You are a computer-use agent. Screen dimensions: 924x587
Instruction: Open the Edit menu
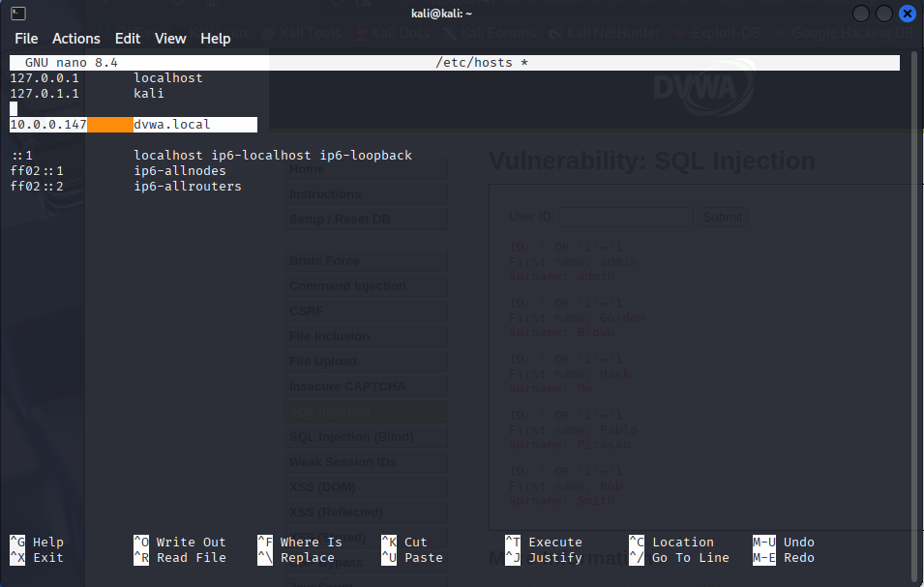point(128,39)
